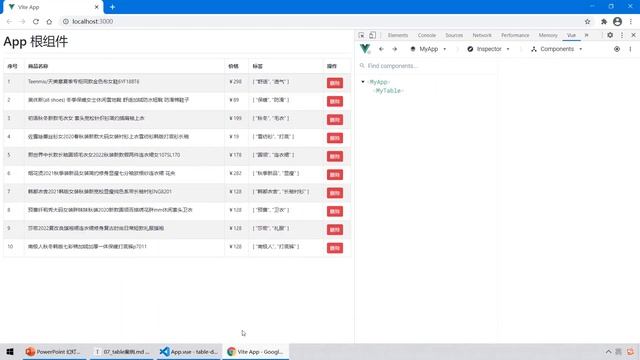
Task: Open DevTools settings gear
Action: [610, 36]
